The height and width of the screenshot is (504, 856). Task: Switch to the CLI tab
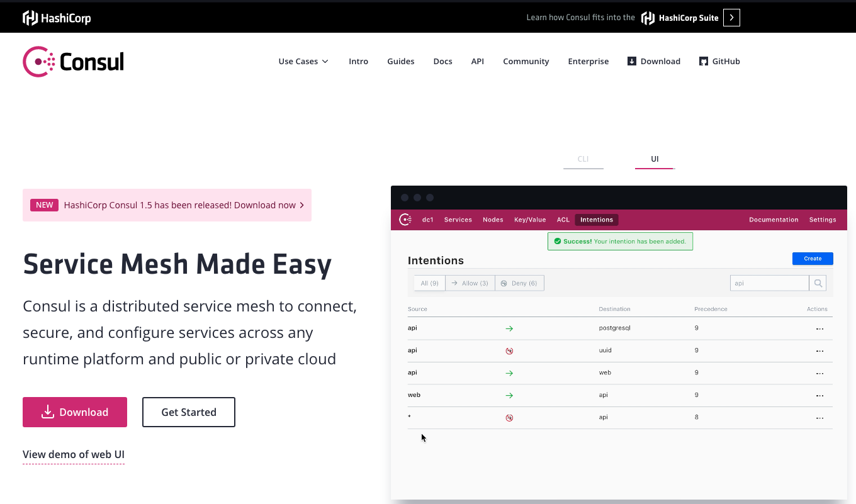point(583,160)
